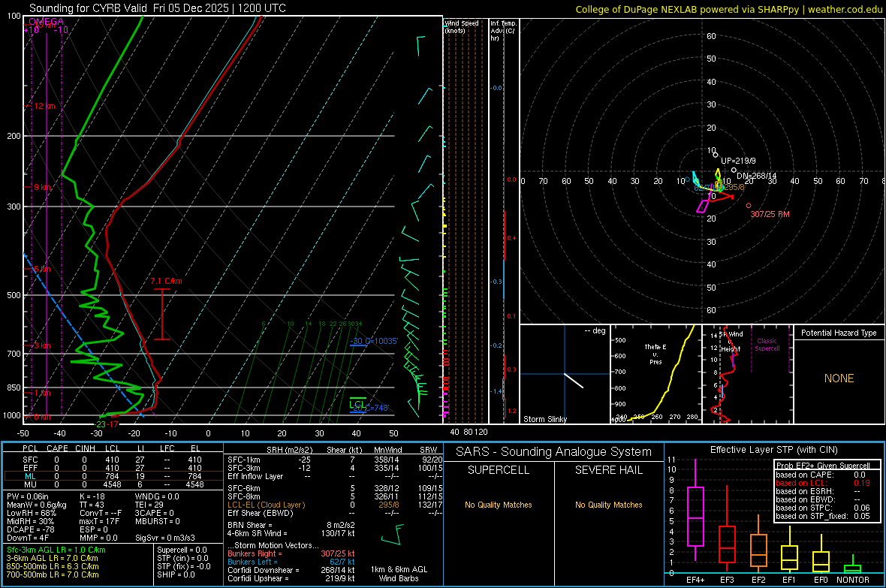Select the MU parcel row

click(112, 484)
